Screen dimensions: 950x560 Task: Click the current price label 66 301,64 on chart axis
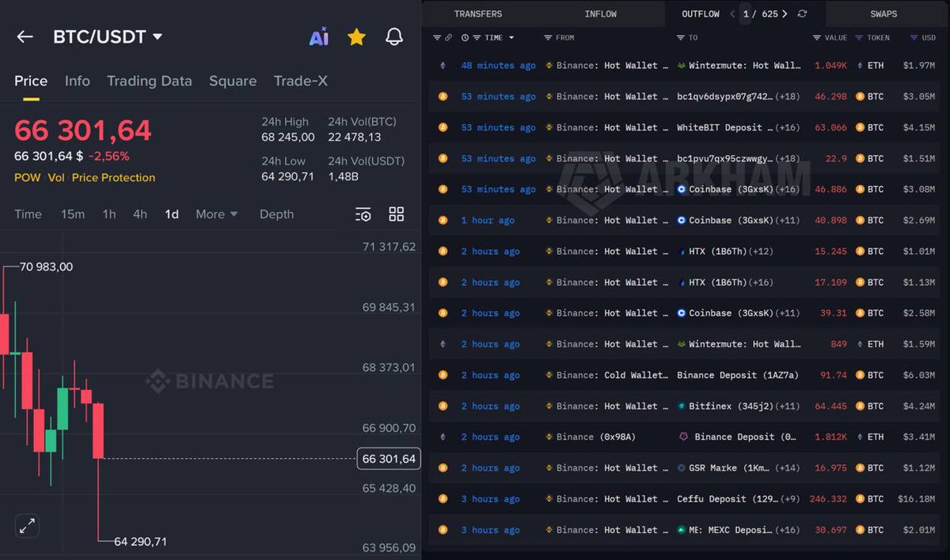(x=389, y=459)
